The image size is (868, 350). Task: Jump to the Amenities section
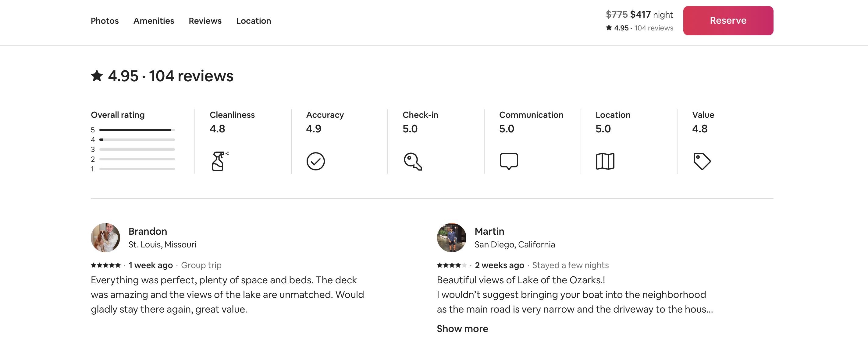click(154, 21)
